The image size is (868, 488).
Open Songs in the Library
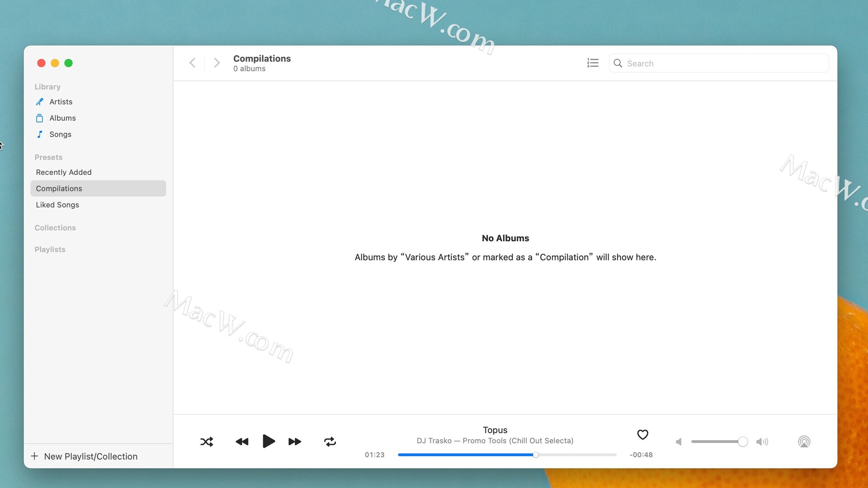[x=98, y=134]
